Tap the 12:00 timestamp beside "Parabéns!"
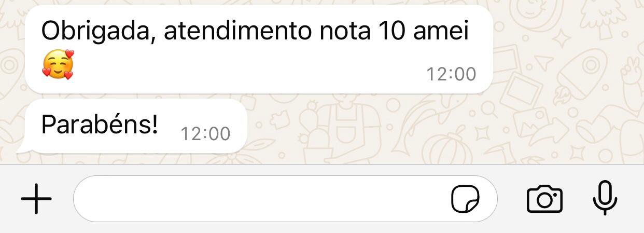 pos(205,134)
